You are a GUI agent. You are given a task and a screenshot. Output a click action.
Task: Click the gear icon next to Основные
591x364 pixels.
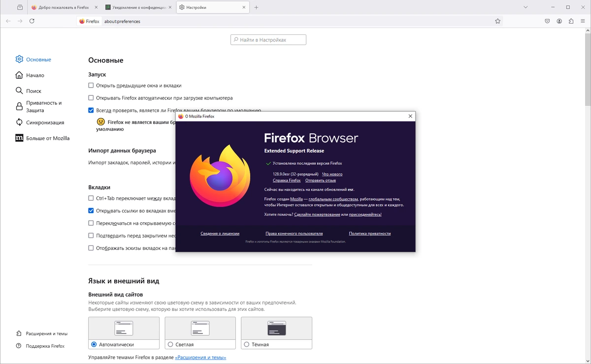[19, 59]
